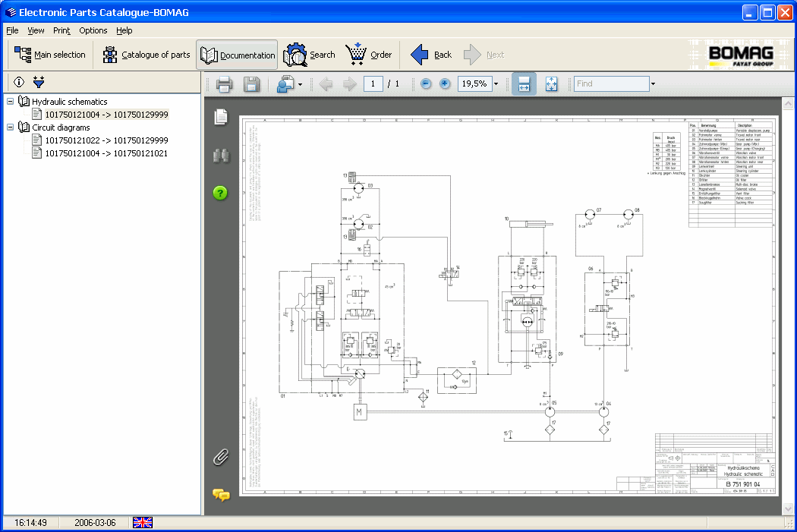Image resolution: width=797 pixels, height=532 pixels.
Task: Open the Find options dropdown arrow
Action: [653, 83]
